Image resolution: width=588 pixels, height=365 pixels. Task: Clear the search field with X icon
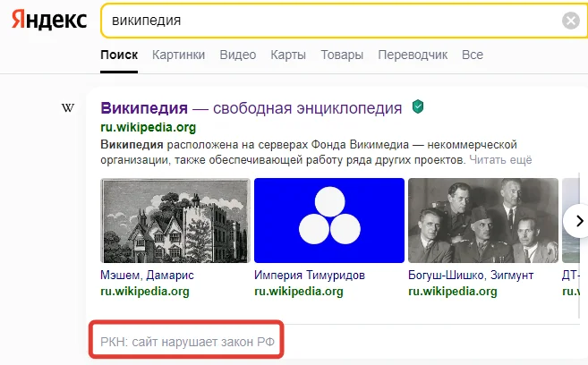pos(570,21)
